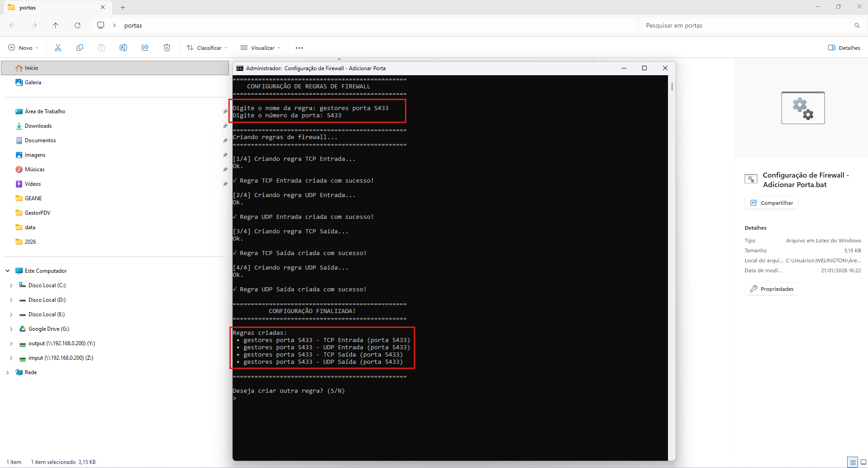This screenshot has width=868, height=468.
Task: Click the Copy icon in toolbar
Action: [x=80, y=48]
